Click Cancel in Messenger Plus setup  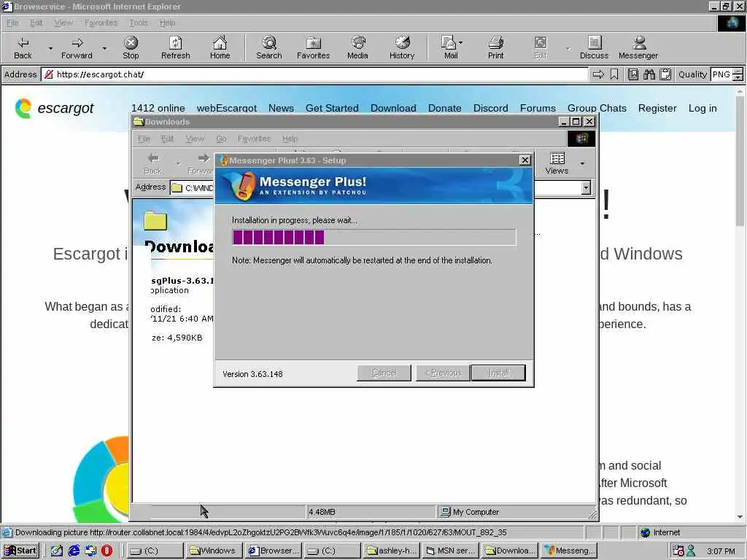(384, 373)
